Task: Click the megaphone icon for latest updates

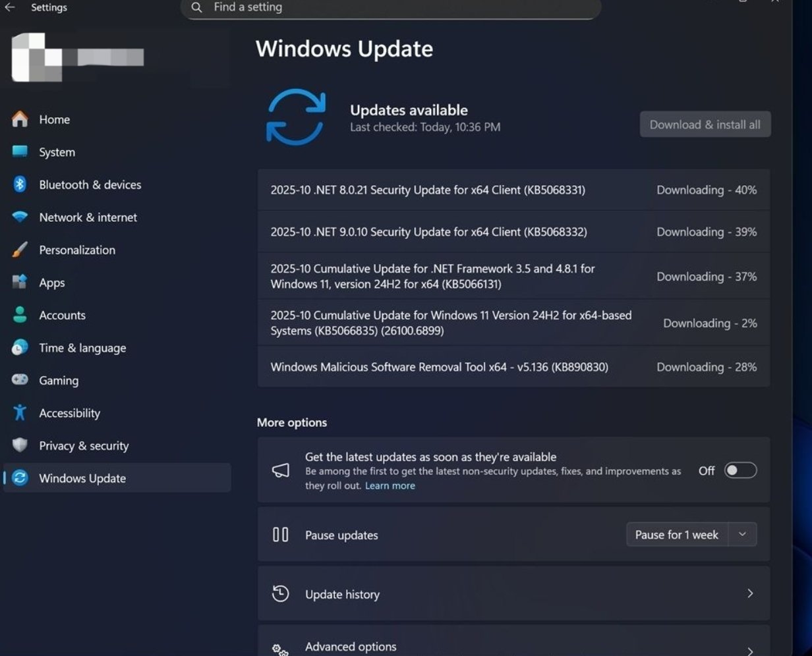Action: pos(281,470)
